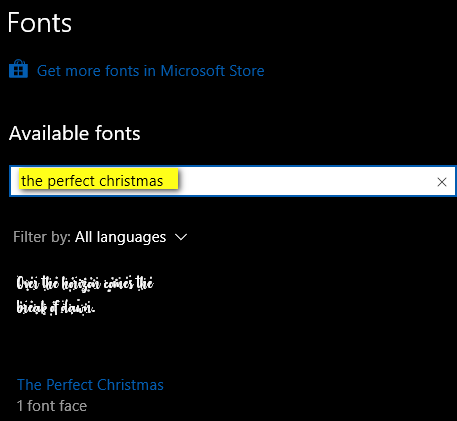Screen dimensions: 457x421
Task: Click the Fonts page heading
Action: click(x=40, y=23)
